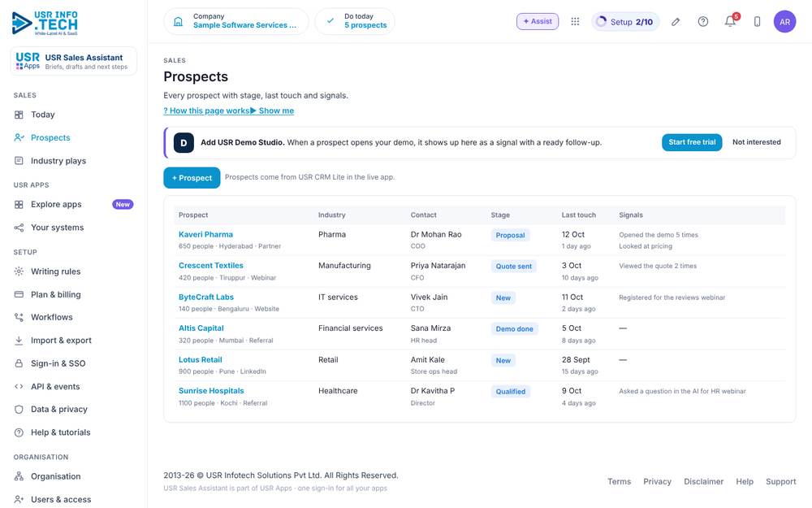The height and width of the screenshot is (508, 812).
Task: Open Crescent Textiles prospect
Action: coord(211,266)
